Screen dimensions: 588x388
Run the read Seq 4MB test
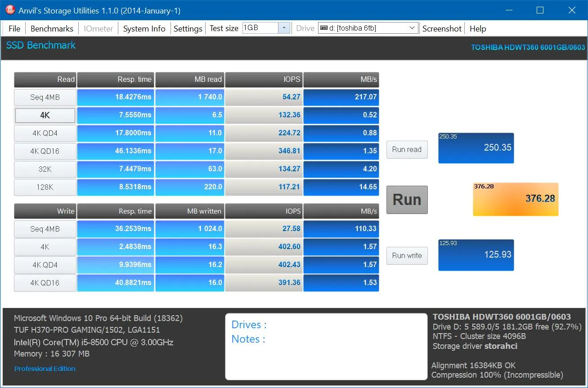click(45, 97)
